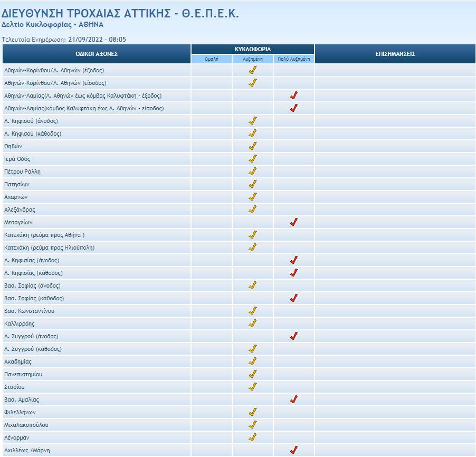
Task: Click the red checkmark for Λ. Κηφισίας (άνοδος)
Action: point(294,260)
